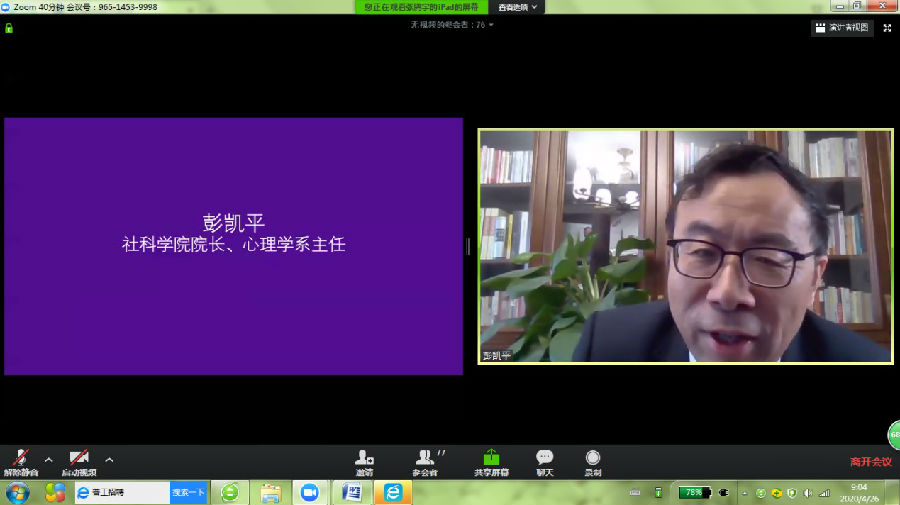This screenshot has height=505, width=900.
Task: Open the Invite (邀请) icon
Action: 364,461
